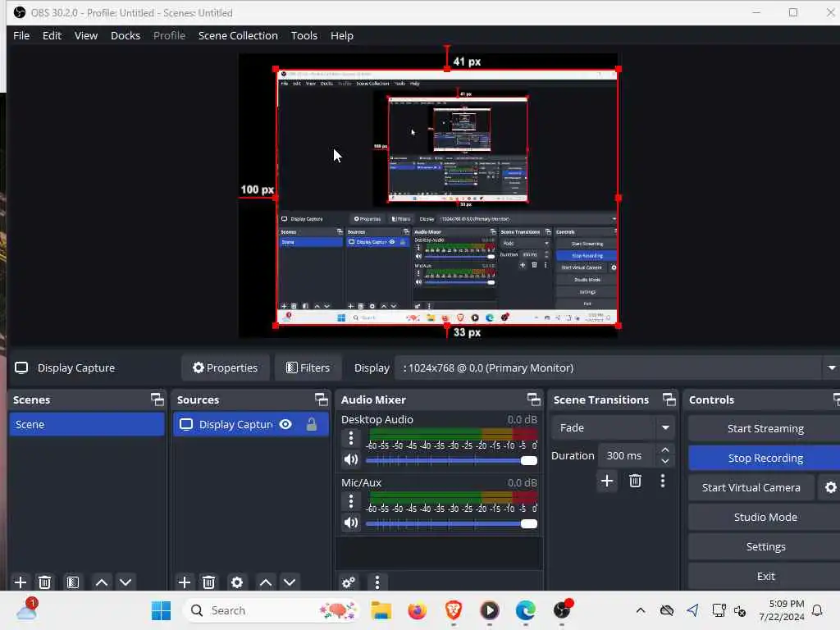The image size is (840, 630).
Task: Open the Docks menu
Action: (126, 35)
